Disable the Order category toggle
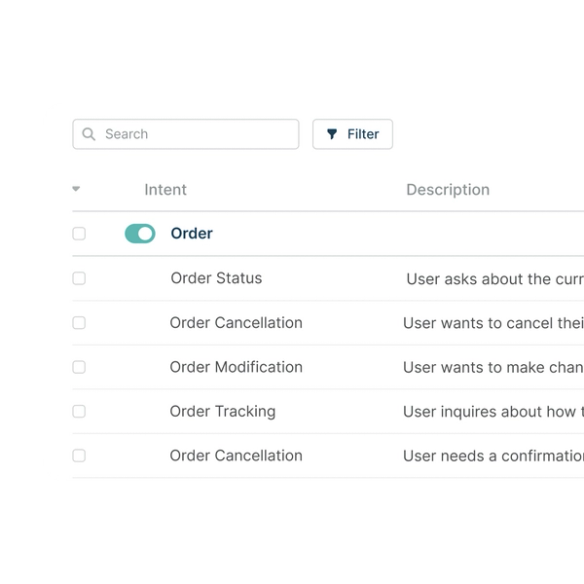Viewport: 584px width, 584px height. (140, 234)
